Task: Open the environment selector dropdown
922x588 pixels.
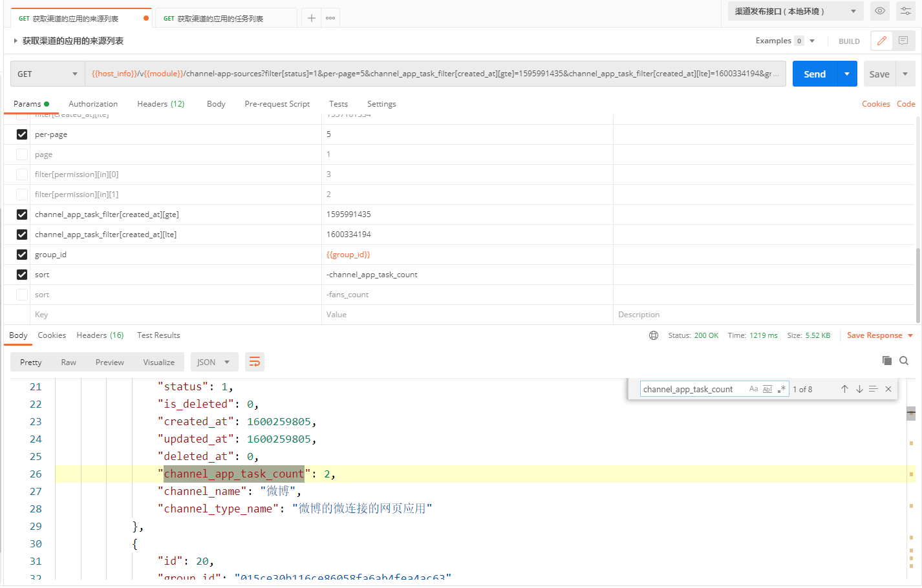Action: tap(795, 11)
